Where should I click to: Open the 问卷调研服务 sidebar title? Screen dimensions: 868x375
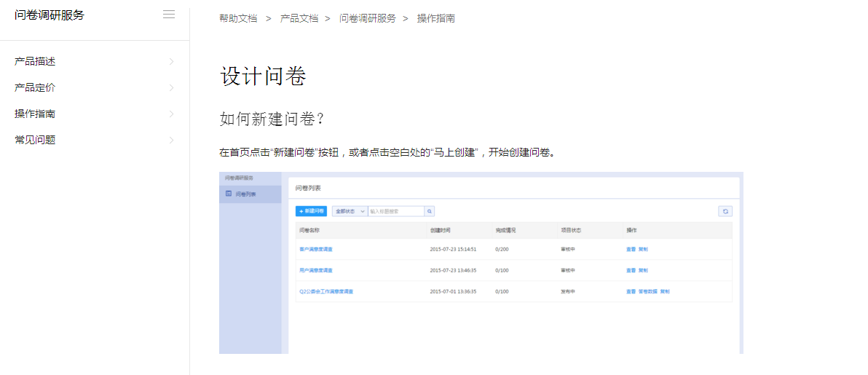point(50,15)
